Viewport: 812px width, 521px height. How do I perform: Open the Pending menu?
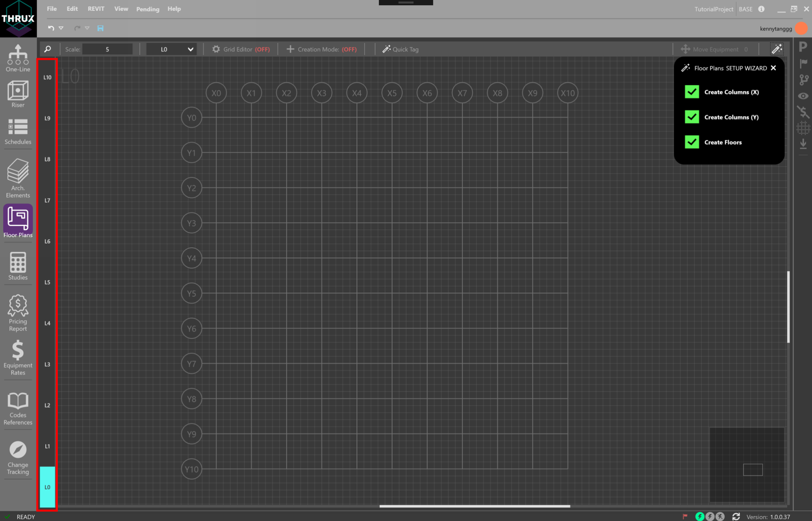148,9
